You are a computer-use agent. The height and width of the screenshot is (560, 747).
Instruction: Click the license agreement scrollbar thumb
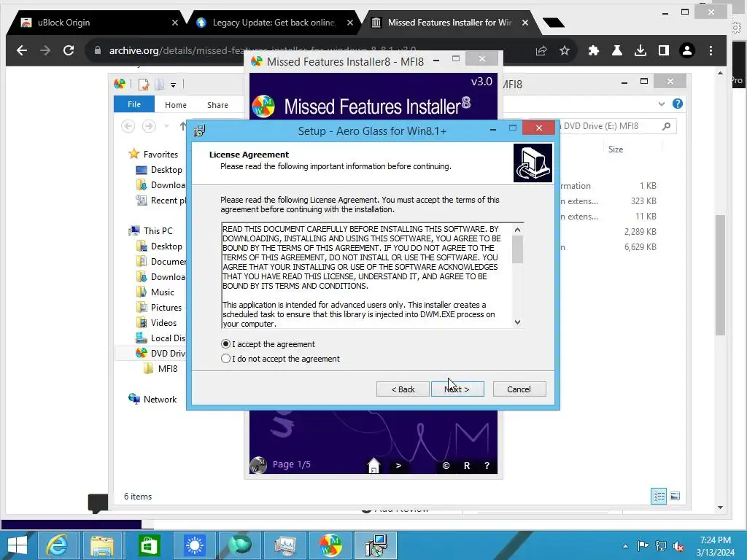(517, 249)
